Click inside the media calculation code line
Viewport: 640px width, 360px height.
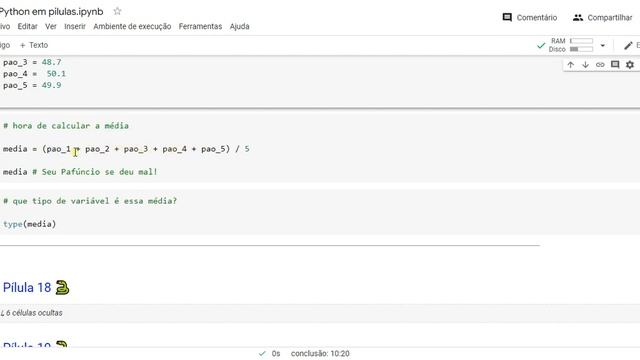pyautogui.click(x=126, y=149)
